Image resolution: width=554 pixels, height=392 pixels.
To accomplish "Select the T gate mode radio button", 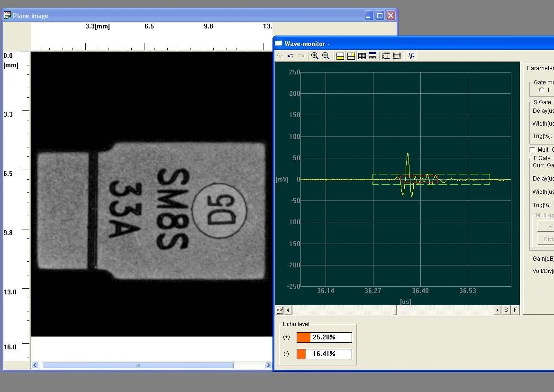I will 541,90.
